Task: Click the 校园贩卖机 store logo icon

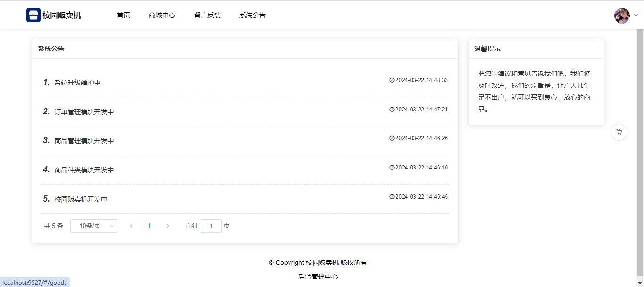Action: click(33, 15)
